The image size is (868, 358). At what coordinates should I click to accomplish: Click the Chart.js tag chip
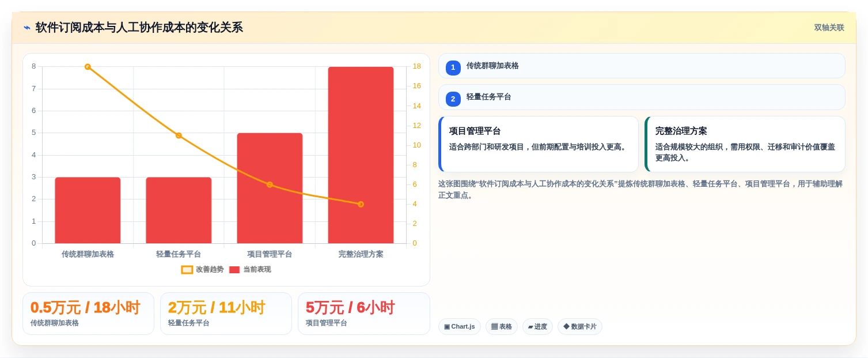point(460,327)
